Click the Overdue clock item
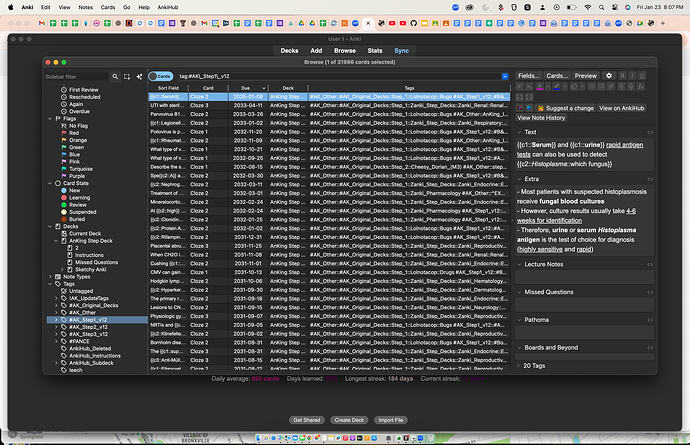Screen dimensions: 690x445 coord(79,111)
